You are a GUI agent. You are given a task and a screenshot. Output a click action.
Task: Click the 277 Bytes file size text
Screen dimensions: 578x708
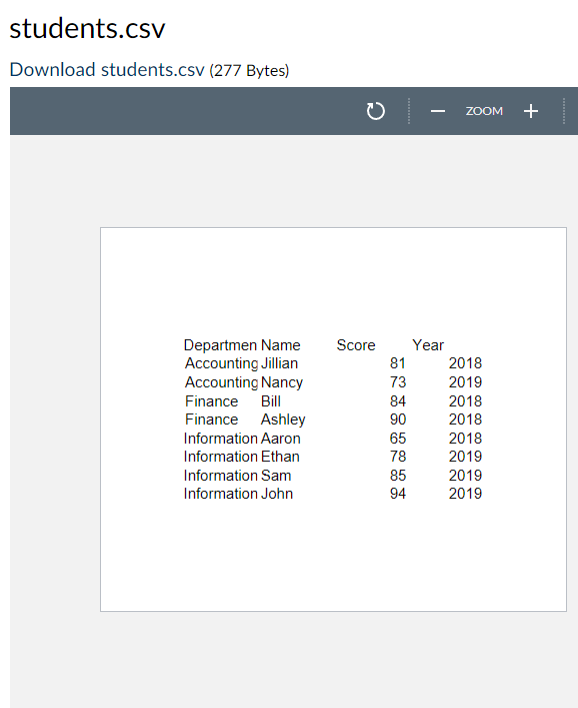[249, 70]
